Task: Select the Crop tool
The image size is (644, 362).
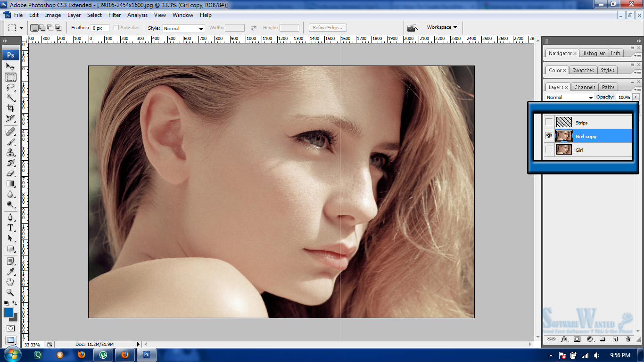Action: [10, 108]
